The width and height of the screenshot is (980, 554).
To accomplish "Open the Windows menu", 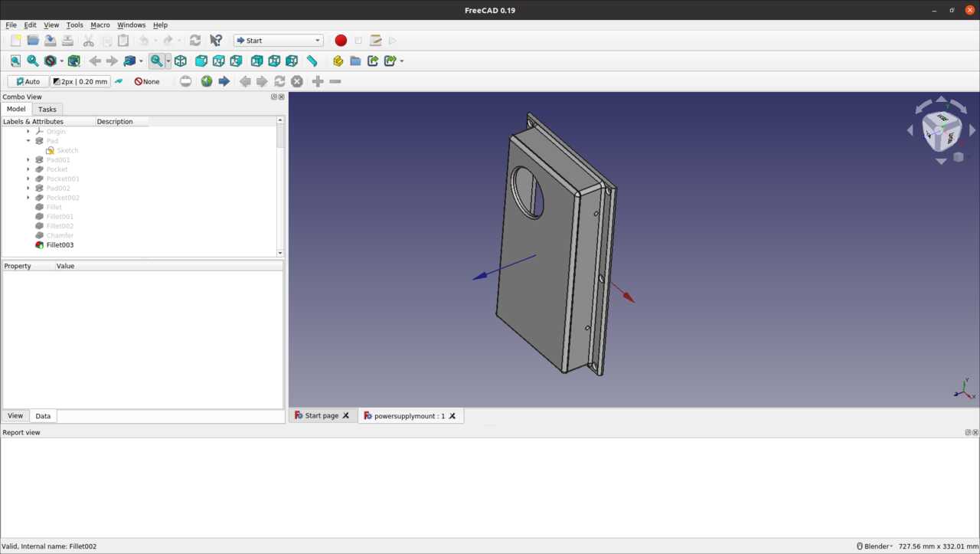I will pyautogui.click(x=131, y=25).
